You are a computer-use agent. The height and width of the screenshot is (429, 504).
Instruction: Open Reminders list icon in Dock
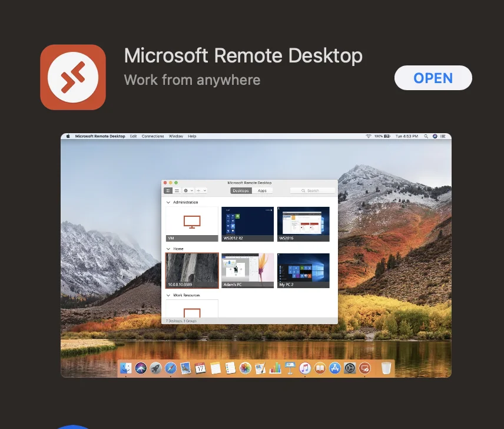[230, 368]
